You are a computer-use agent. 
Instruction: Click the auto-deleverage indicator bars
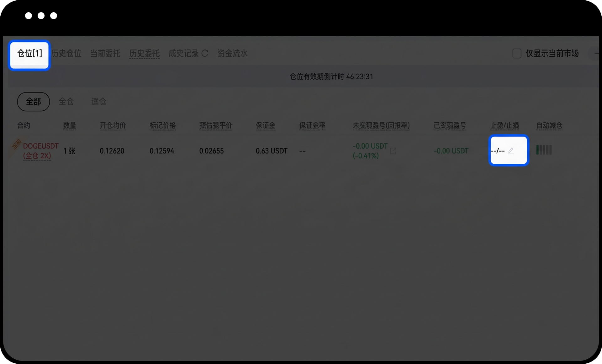point(544,150)
